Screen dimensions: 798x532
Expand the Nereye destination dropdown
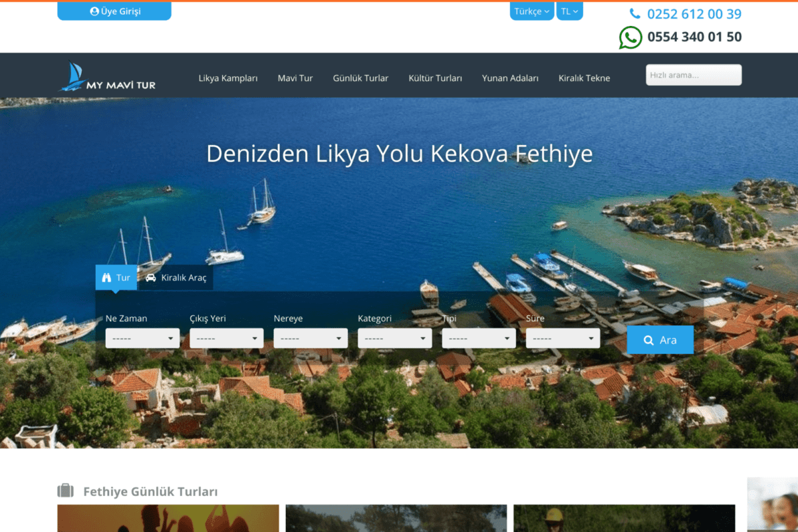coord(311,338)
